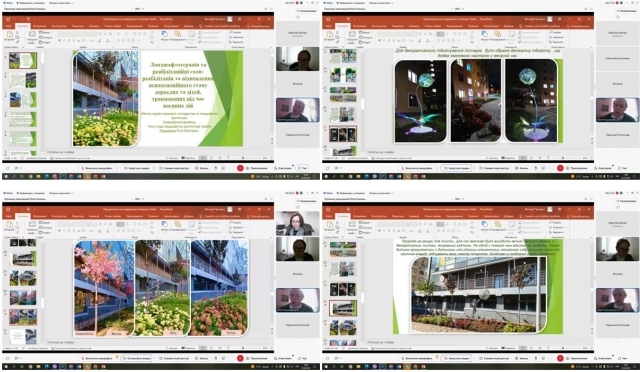The width and height of the screenshot is (640, 372).
Task: Click 'Остановить видео' in the Webex controls
Action: [137, 358]
